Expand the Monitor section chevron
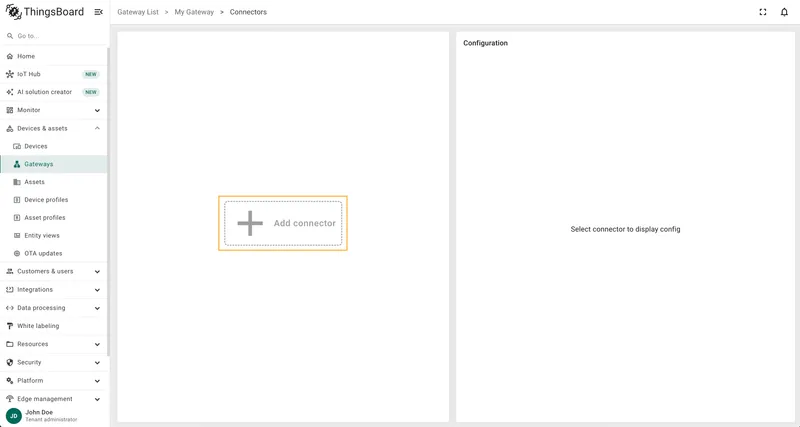 coord(97,110)
